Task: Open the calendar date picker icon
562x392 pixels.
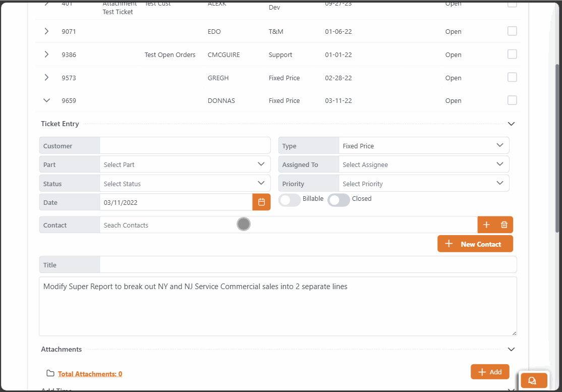Action: 261,201
